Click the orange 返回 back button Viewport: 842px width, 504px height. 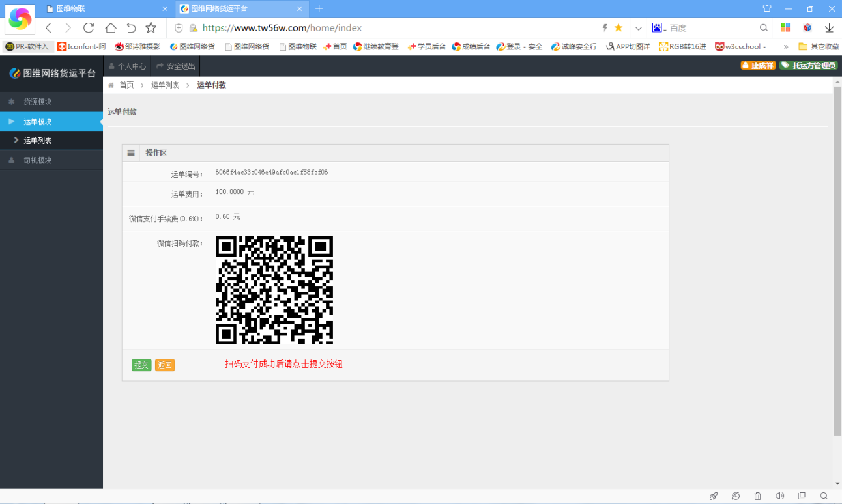pos(165,365)
